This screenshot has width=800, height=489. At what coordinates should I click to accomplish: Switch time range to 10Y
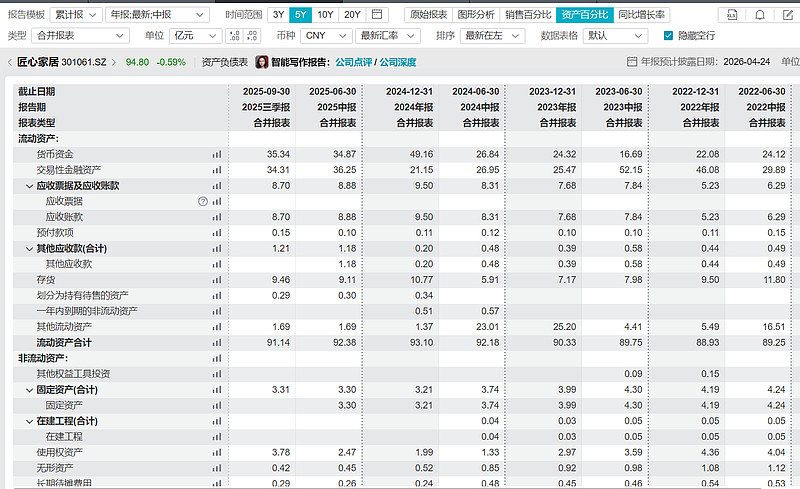[x=326, y=15]
